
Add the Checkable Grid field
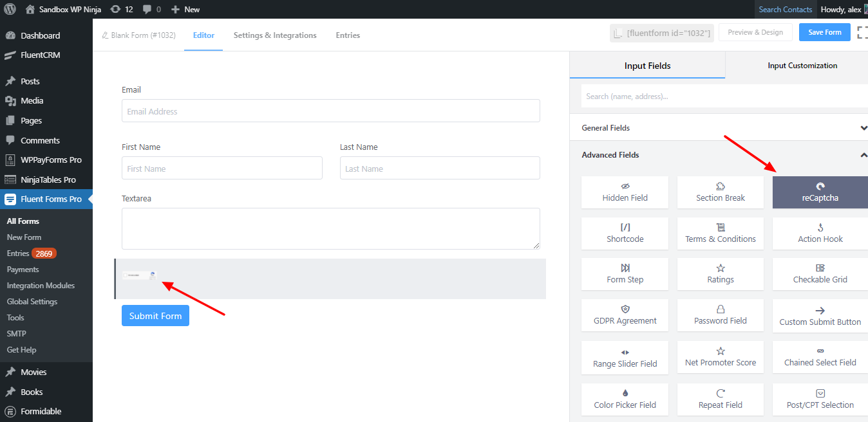[820, 274]
